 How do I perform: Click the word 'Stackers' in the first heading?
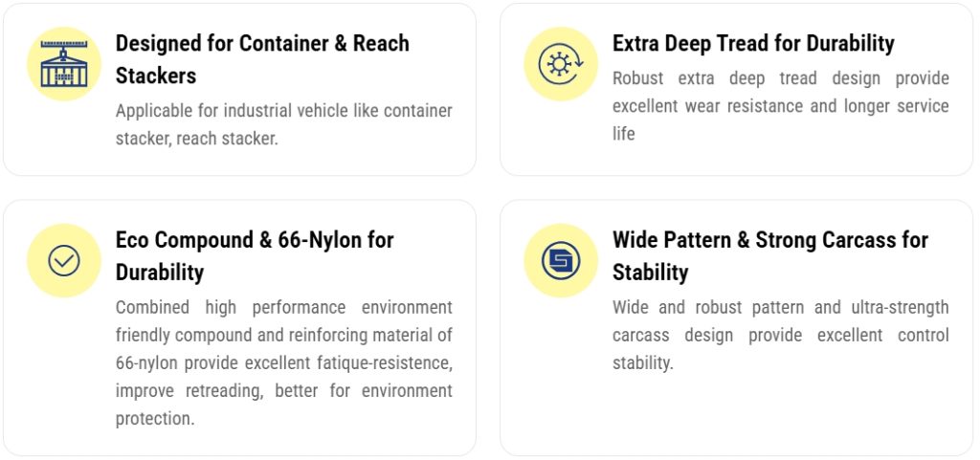coord(156,76)
